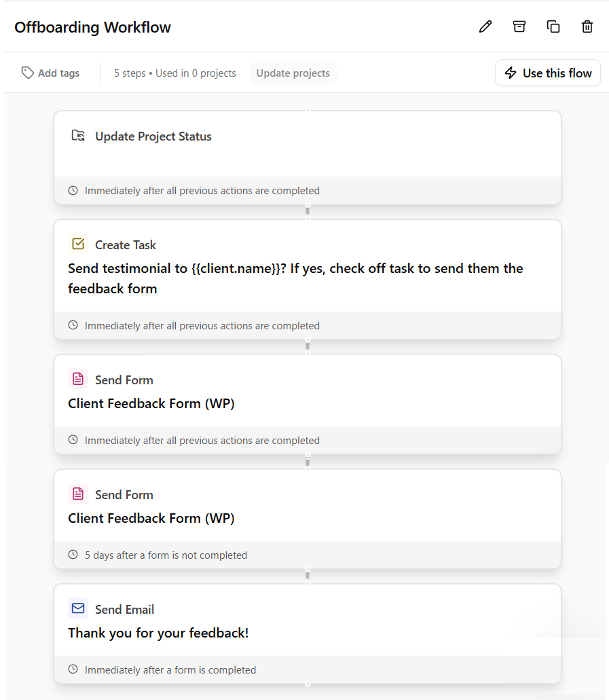Click the pencil edit icon for workflow title
The image size is (609, 700).
(485, 26)
